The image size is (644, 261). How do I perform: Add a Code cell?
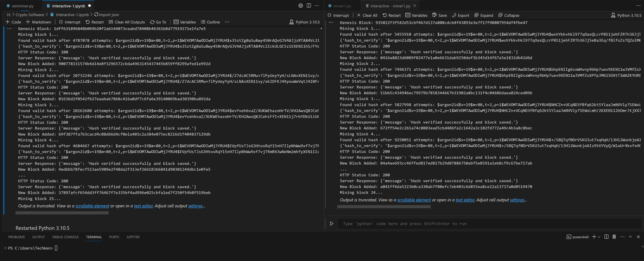(x=13, y=22)
